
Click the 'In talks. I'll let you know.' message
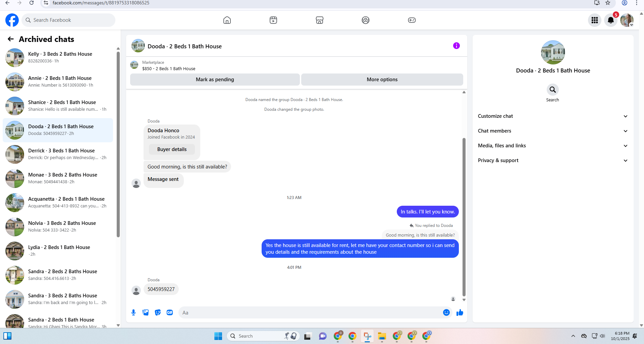[428, 212]
